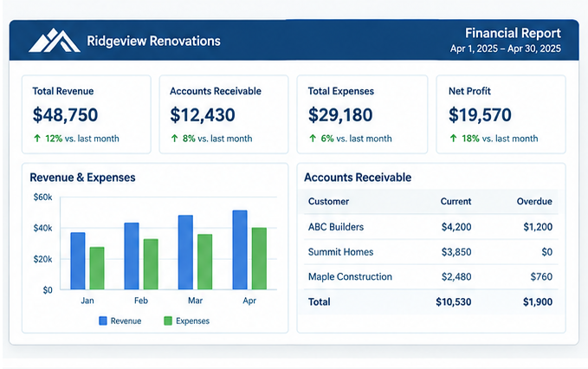Click the $4,200 current amount
Viewport: 588px width, 369px height.
pyautogui.click(x=456, y=227)
